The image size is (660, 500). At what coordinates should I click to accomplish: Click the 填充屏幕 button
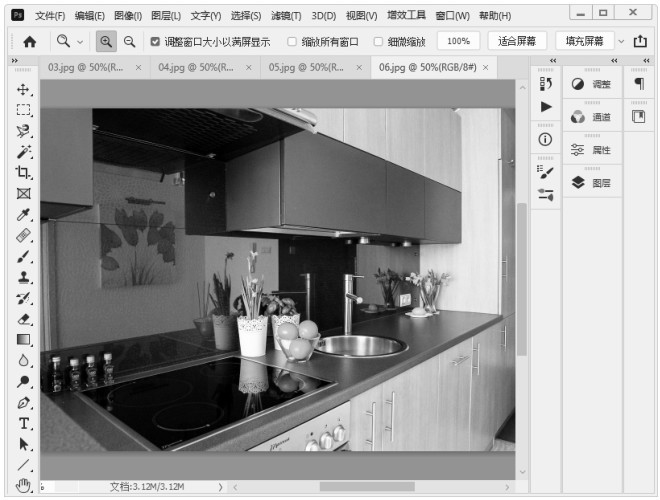tap(584, 41)
